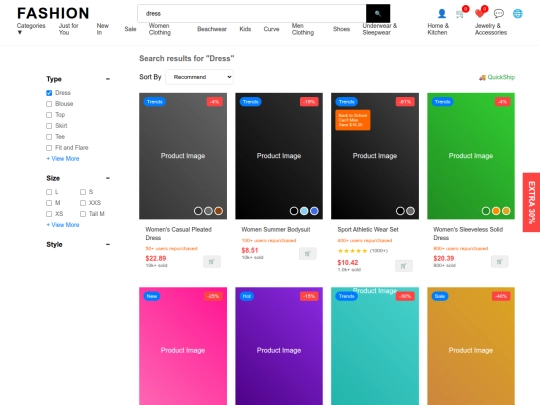The width and height of the screenshot is (540, 405).
Task: Click the search magnifier button
Action: [x=378, y=13]
